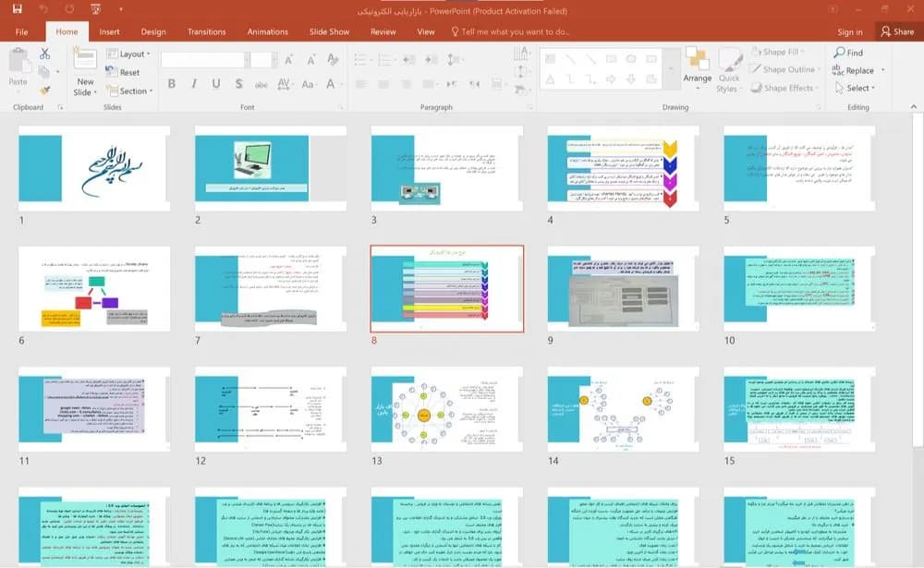
Task: Apply Italic formatting
Action: (x=194, y=84)
